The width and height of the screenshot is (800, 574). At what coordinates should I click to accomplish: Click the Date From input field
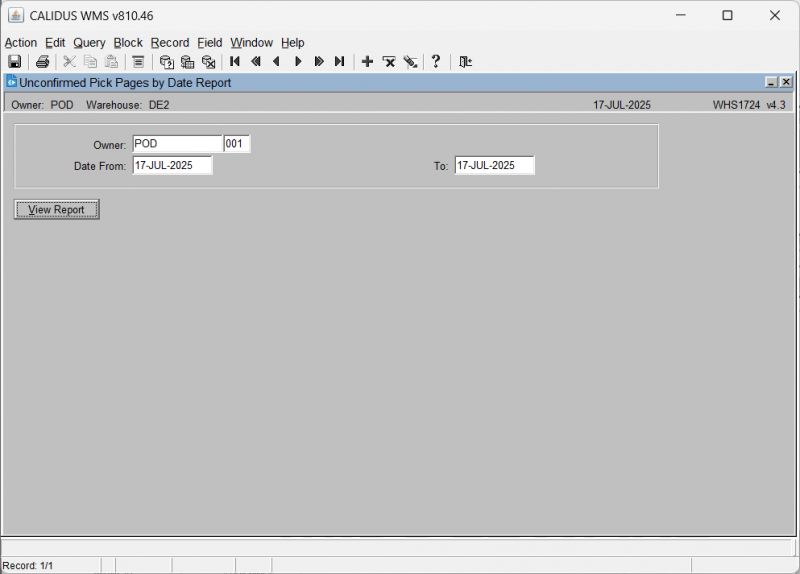point(172,165)
